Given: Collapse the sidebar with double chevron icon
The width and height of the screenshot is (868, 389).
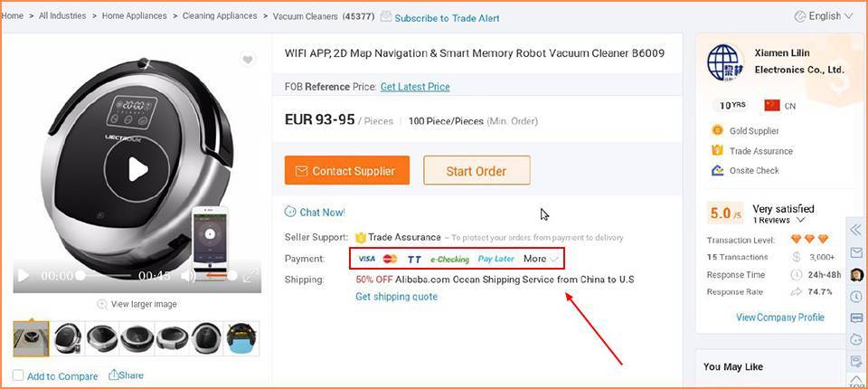Looking at the screenshot, I should tap(856, 230).
